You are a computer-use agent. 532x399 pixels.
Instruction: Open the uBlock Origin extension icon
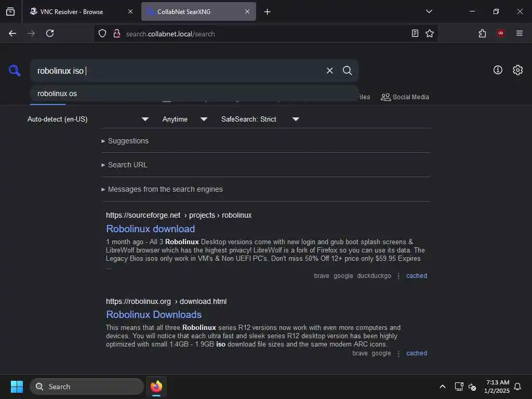coord(501,33)
